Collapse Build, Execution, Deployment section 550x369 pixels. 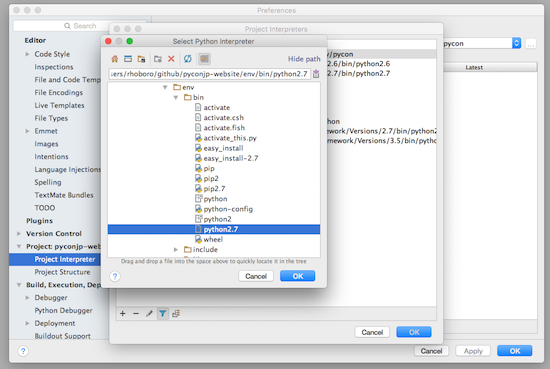tap(19, 285)
